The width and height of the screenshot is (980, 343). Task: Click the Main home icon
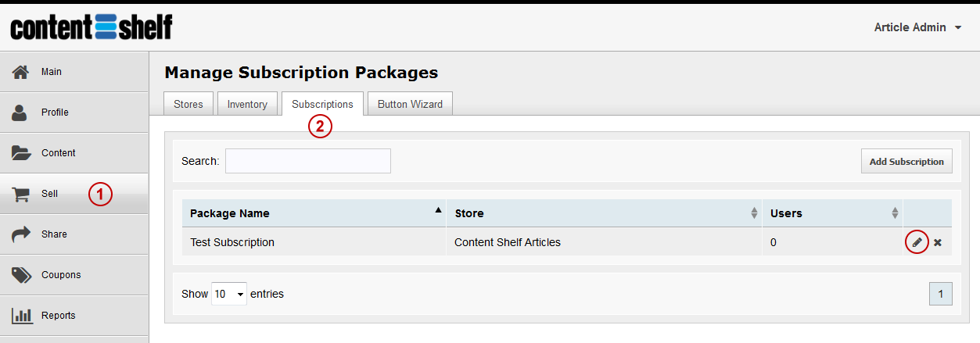click(x=20, y=72)
